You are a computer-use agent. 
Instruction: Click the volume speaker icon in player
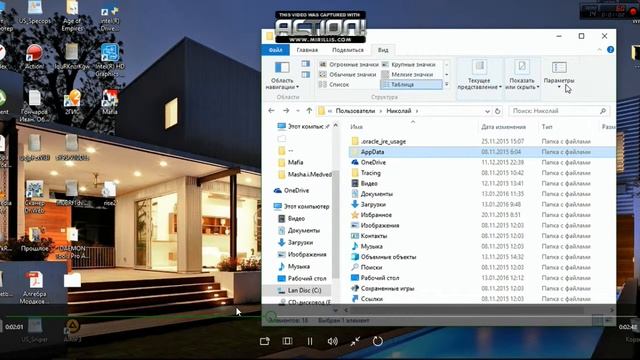pyautogui.click(x=333, y=341)
